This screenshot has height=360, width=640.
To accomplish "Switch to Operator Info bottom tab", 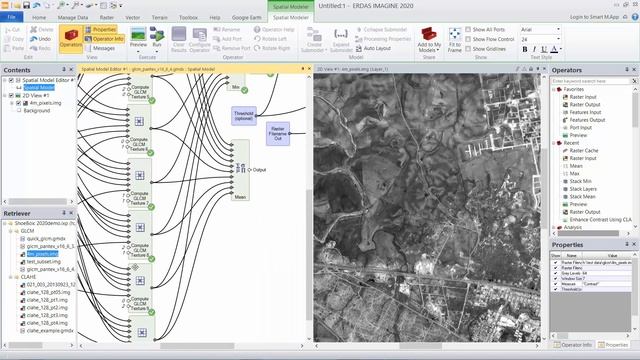I will [x=572, y=345].
